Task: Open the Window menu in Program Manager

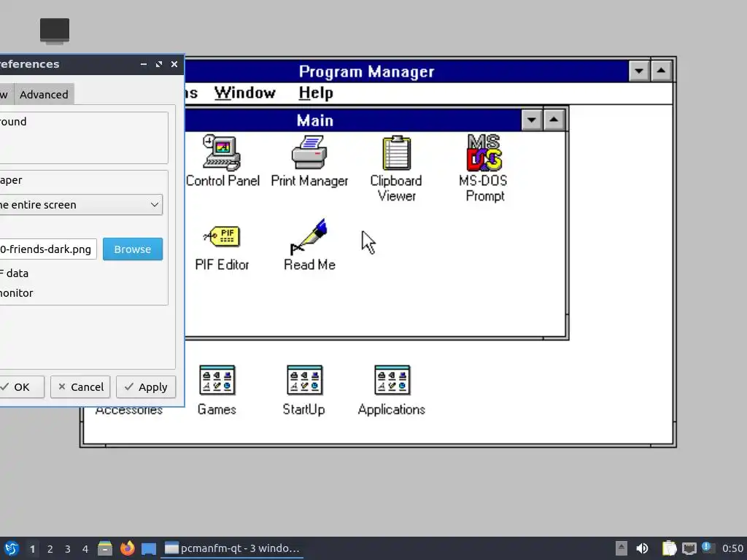Action: [x=245, y=93]
